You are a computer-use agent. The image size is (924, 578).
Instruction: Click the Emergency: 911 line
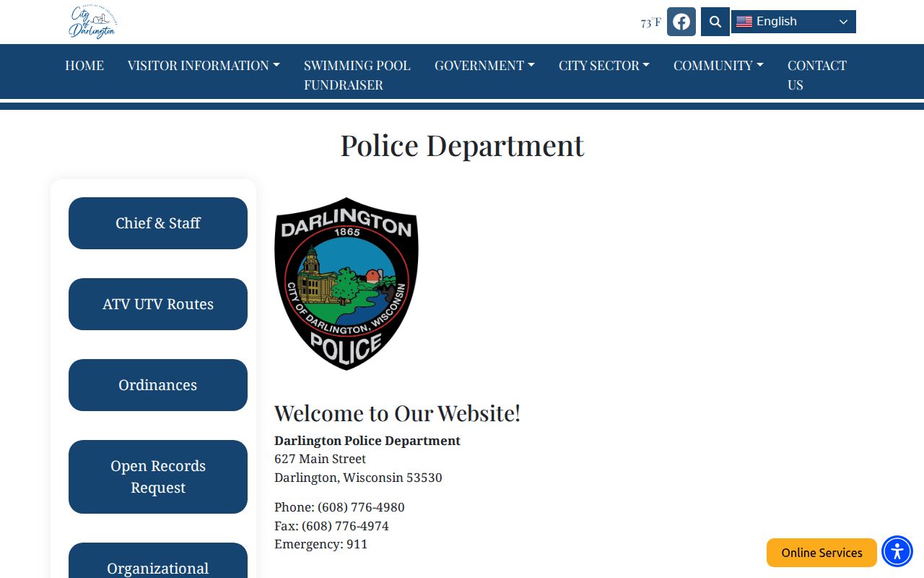(x=321, y=544)
